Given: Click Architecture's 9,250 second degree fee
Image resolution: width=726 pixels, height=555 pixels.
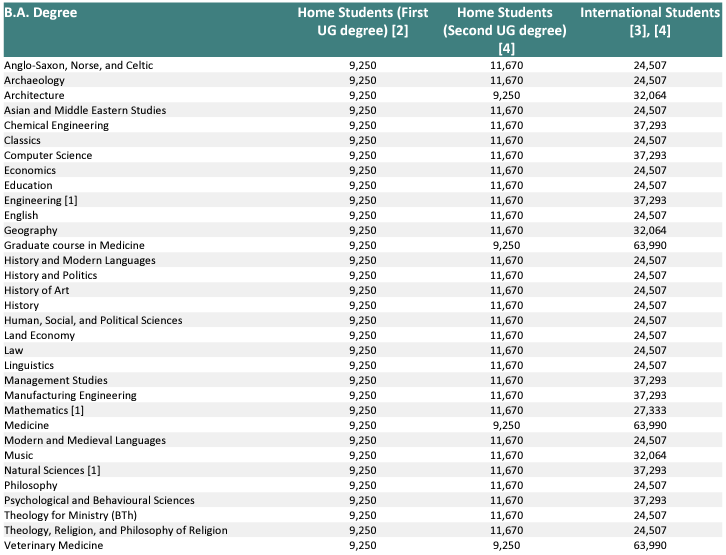Looking at the screenshot, I should (507, 95).
